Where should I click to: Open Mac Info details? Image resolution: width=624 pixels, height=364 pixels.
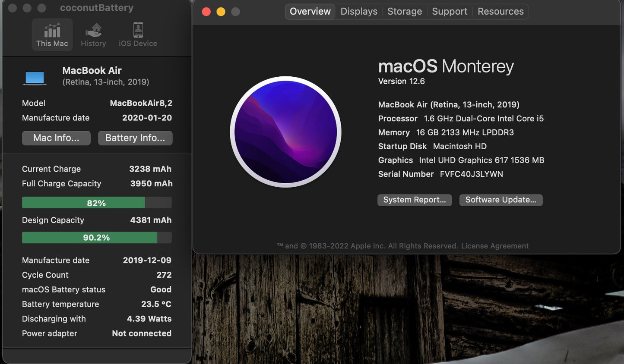[x=56, y=138]
